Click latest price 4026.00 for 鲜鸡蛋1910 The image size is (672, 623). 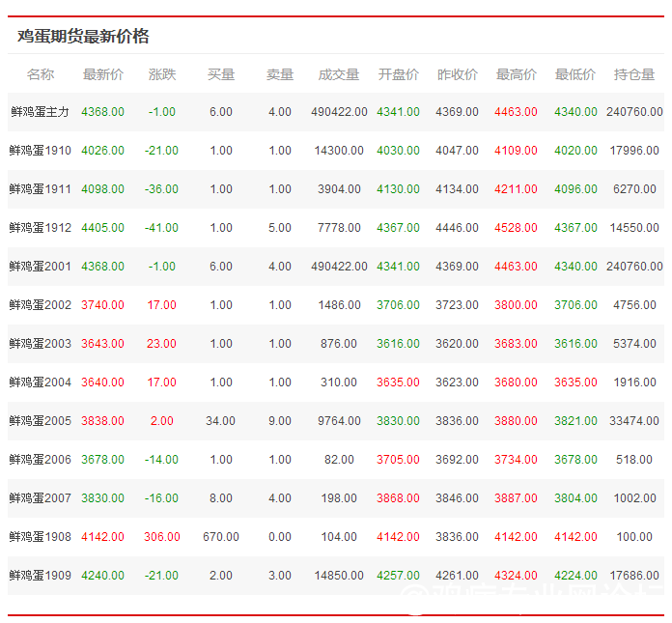pyautogui.click(x=103, y=151)
